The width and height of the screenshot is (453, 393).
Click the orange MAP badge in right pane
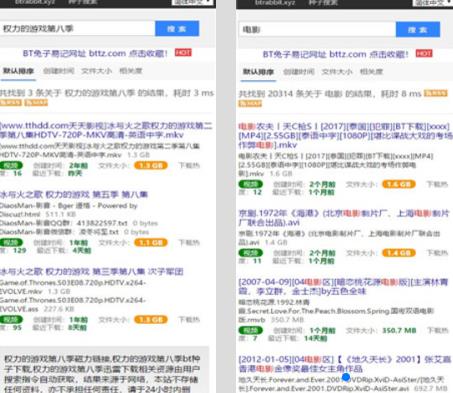[x=250, y=103]
